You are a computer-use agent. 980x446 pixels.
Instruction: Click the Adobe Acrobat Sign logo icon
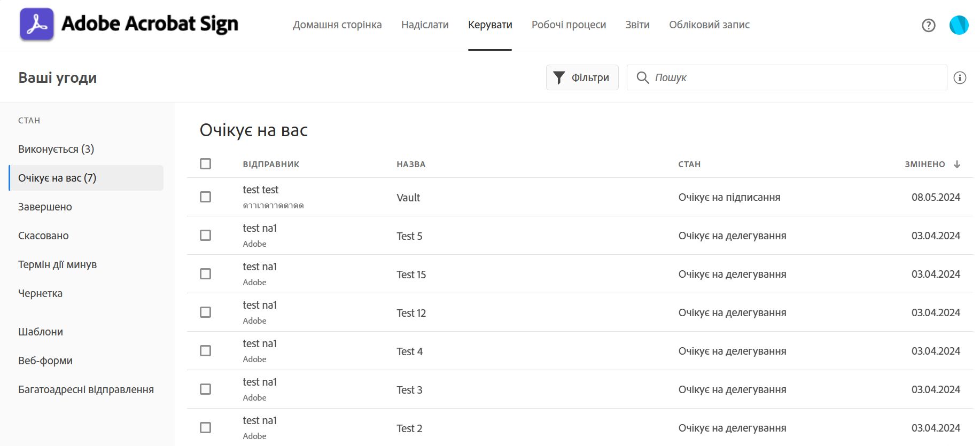coord(37,25)
